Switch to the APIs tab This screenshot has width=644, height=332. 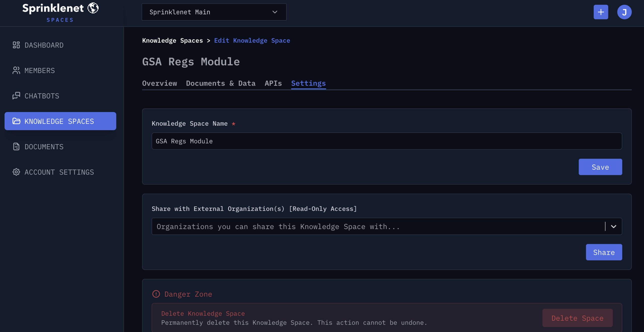coord(273,83)
